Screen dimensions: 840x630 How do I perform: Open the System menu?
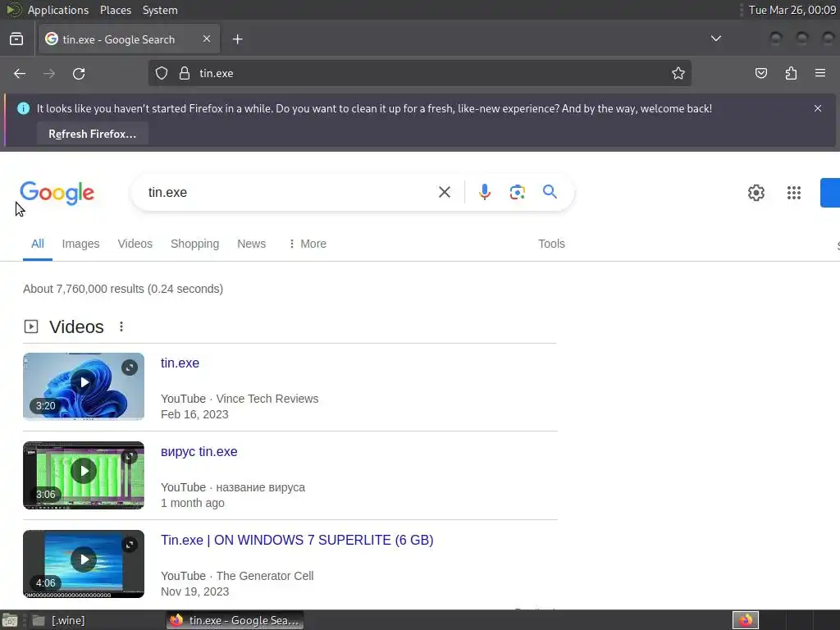160,10
